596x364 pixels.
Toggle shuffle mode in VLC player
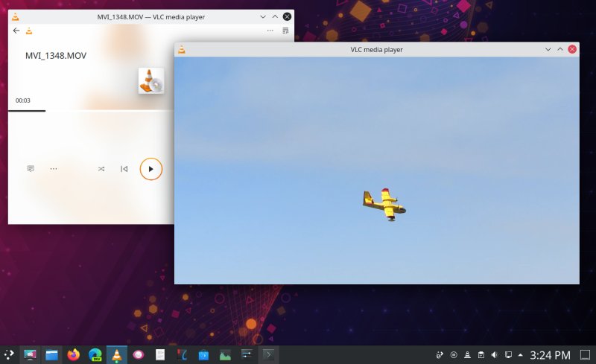click(x=101, y=169)
